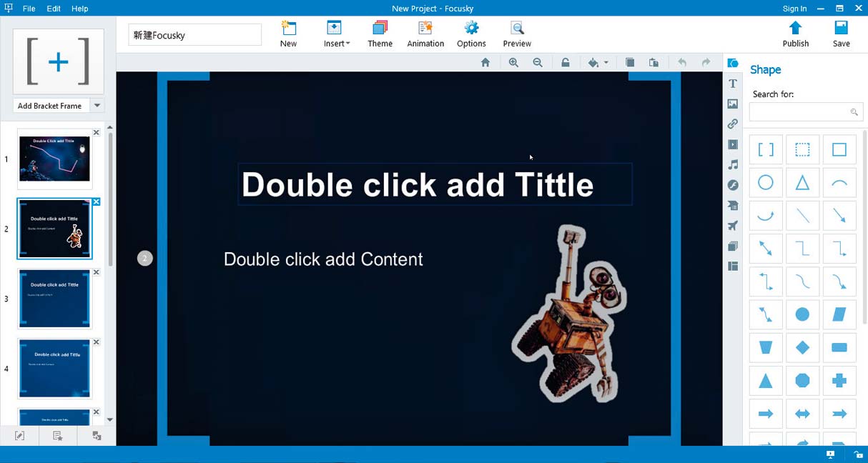
Task: Insert the outlined rectangle shape
Action: [x=839, y=150]
